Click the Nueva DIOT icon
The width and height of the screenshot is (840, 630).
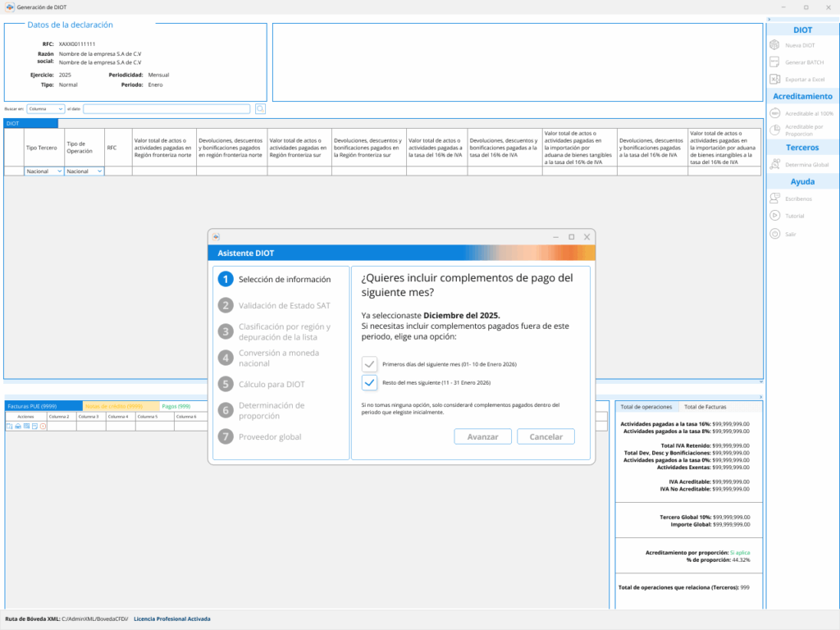[x=774, y=45]
